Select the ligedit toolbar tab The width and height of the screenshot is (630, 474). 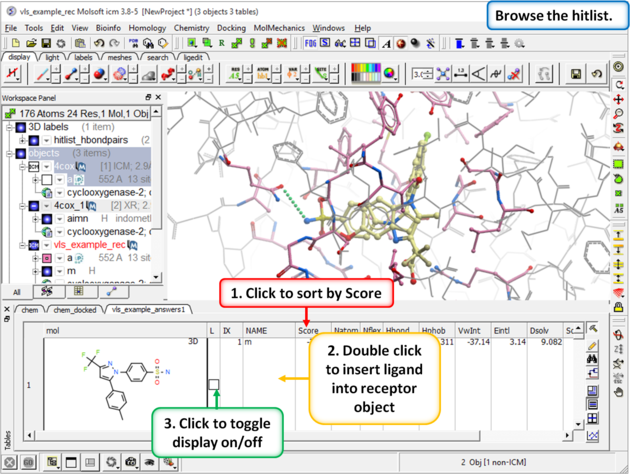194,58
